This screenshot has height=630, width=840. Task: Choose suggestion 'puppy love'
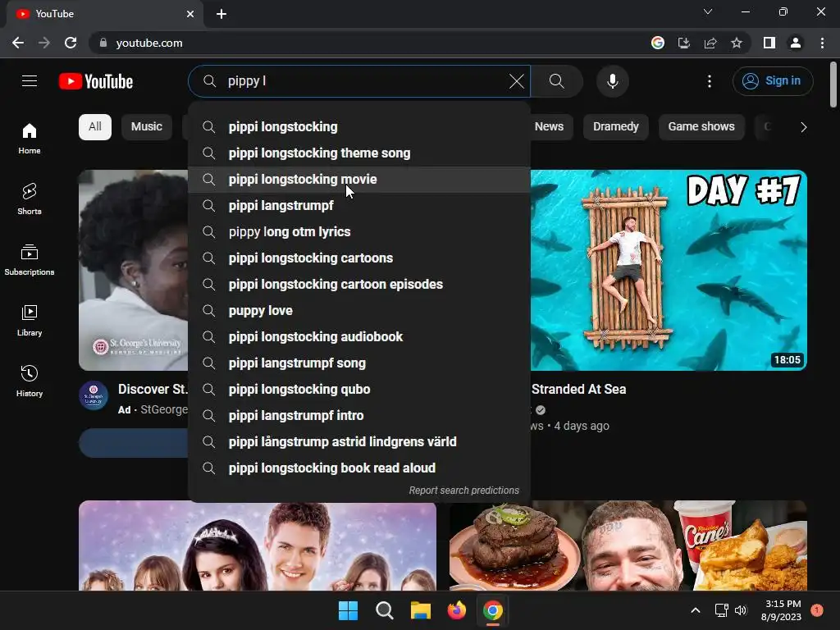359,311
